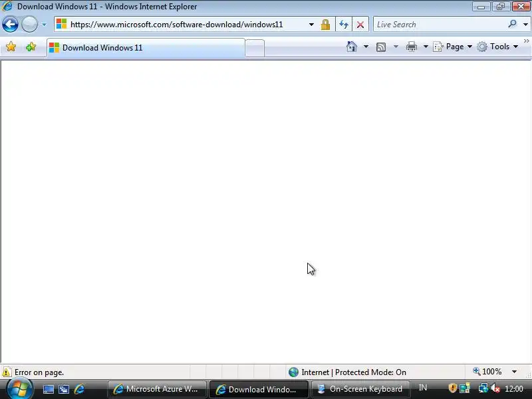This screenshot has height=399, width=532.
Task: Click the zoom level 100% button
Action: [487, 372]
